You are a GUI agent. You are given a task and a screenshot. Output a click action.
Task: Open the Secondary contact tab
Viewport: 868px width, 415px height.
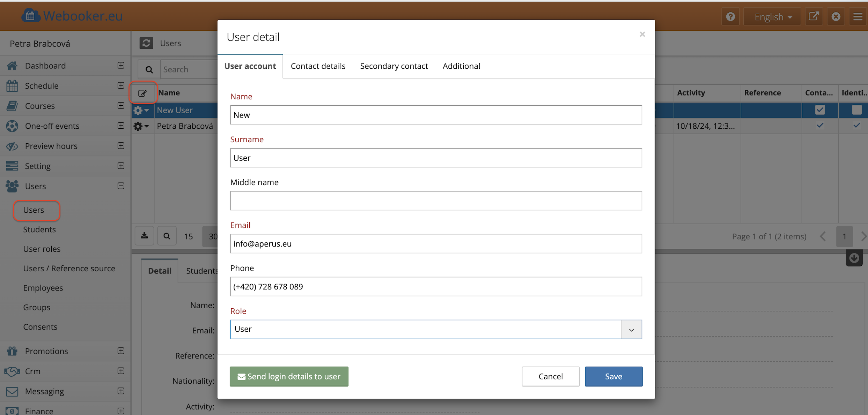(x=394, y=66)
